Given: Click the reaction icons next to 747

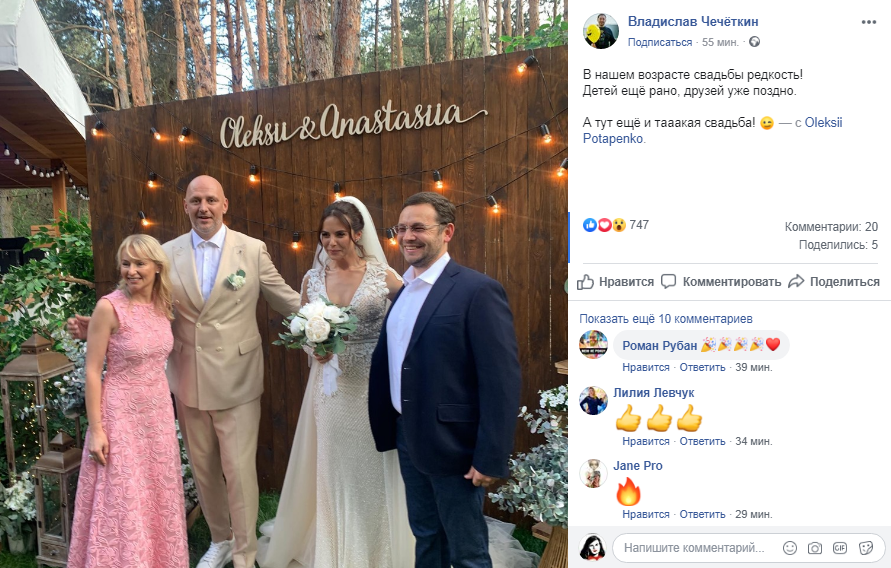Looking at the screenshot, I should tap(604, 225).
